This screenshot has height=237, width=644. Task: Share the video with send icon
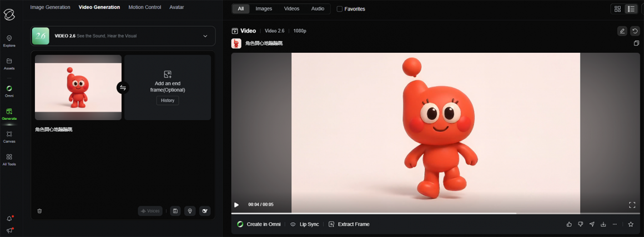(x=592, y=224)
